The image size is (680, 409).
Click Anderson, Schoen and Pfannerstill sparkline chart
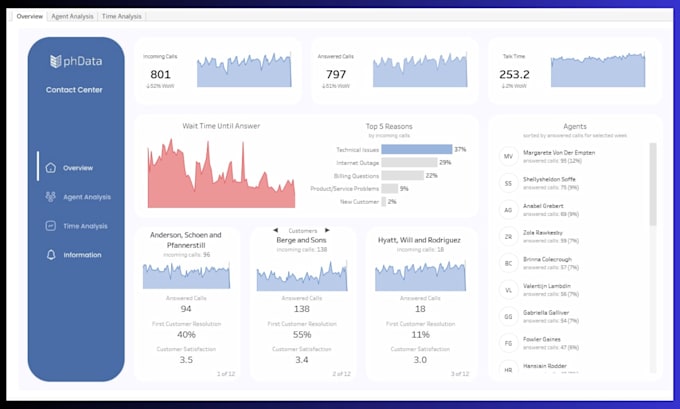(x=186, y=275)
